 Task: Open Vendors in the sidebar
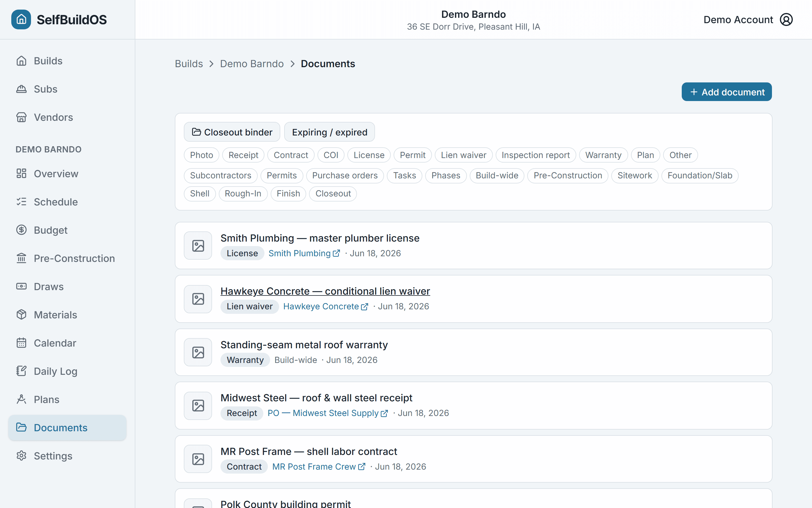click(x=67, y=117)
